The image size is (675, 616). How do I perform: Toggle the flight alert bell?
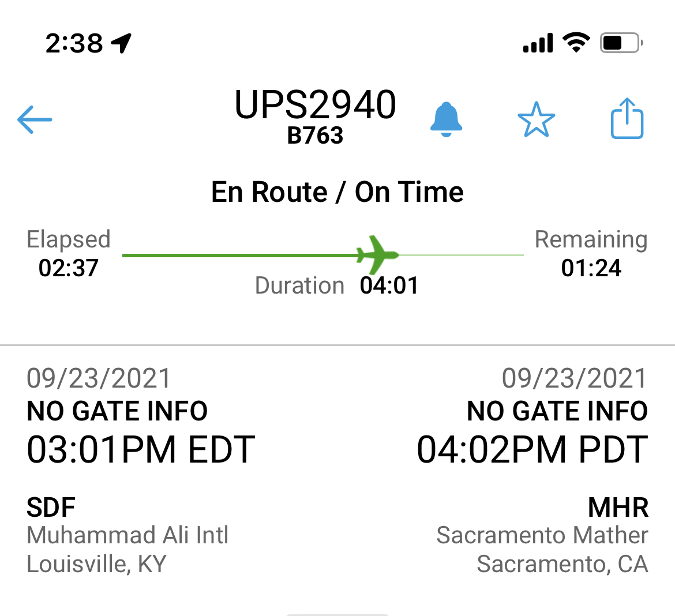point(446,119)
